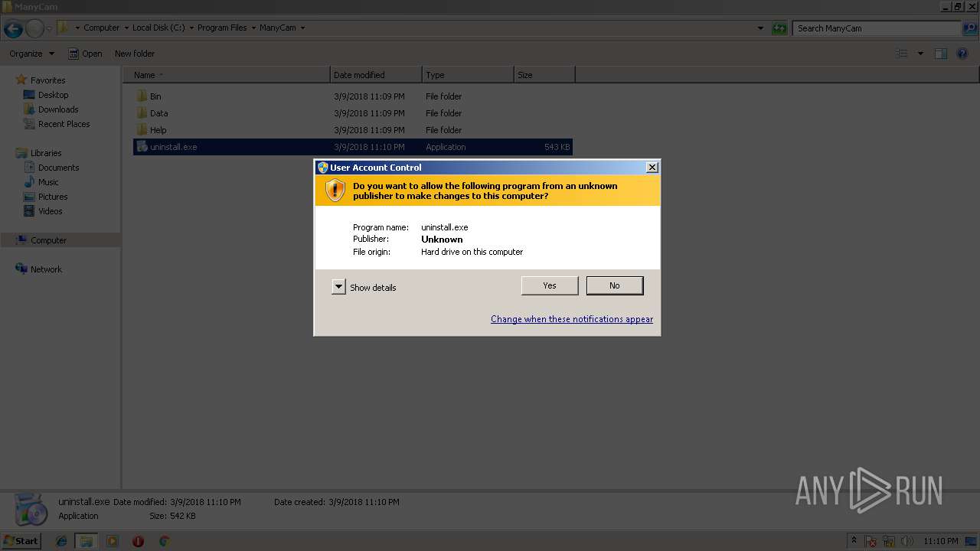980x551 pixels.
Task: Close the User Account Control dialog
Action: 652,167
